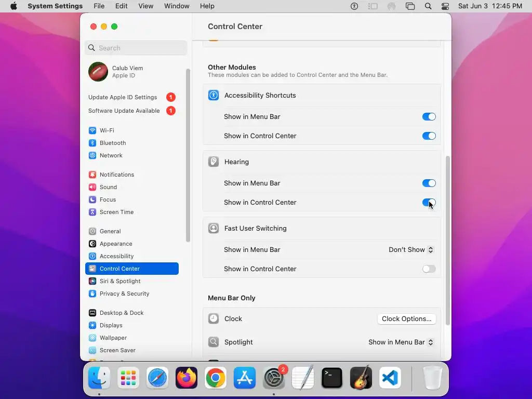532x399 pixels.
Task: Open the Apple menu
Action: (x=14, y=6)
